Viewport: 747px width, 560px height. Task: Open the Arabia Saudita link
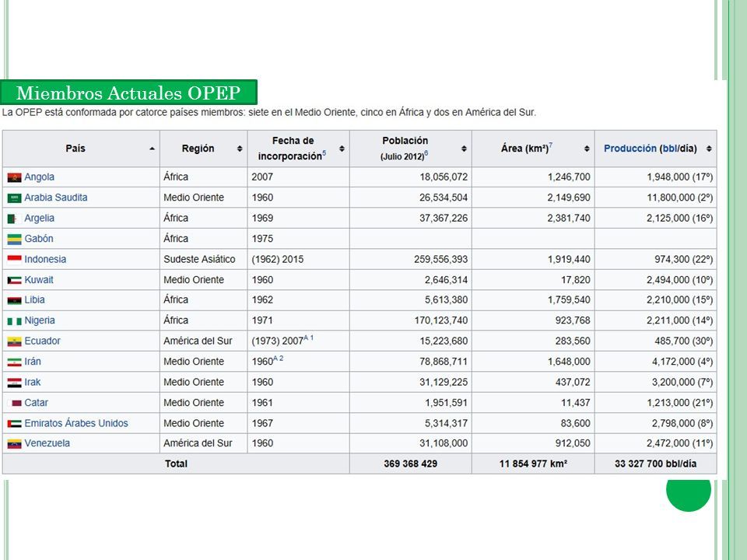pos(56,198)
